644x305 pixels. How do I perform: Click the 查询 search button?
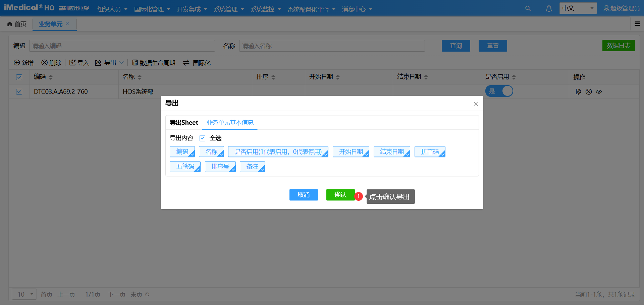456,46
